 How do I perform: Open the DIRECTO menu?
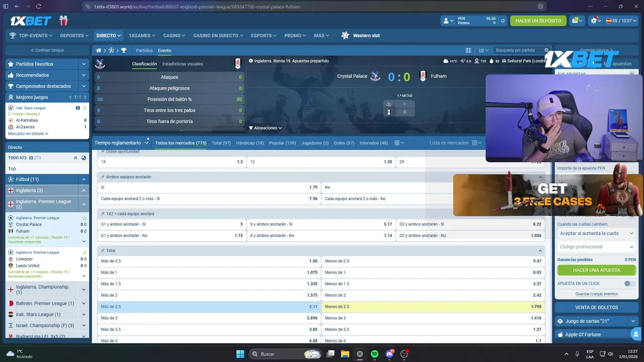[x=109, y=36]
